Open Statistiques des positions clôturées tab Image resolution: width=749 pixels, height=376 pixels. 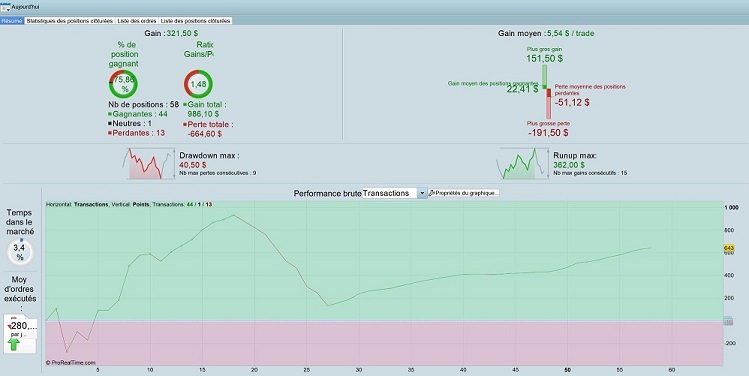pyautogui.click(x=70, y=21)
